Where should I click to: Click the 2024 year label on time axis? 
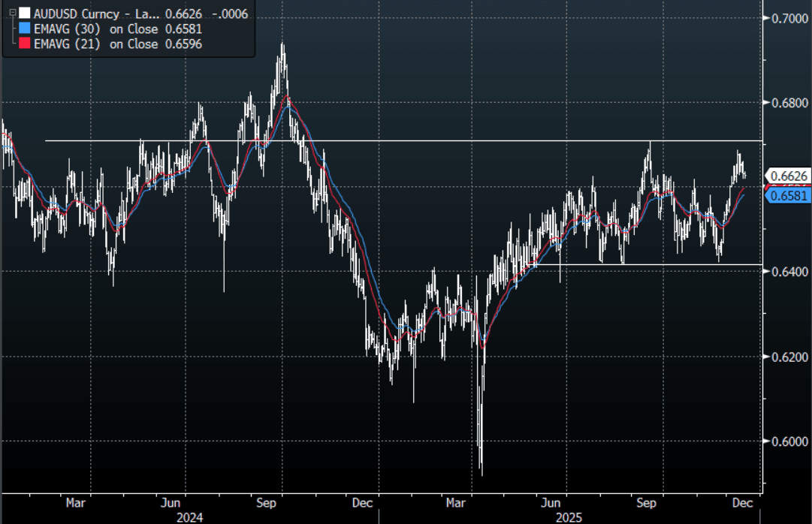tap(190, 517)
